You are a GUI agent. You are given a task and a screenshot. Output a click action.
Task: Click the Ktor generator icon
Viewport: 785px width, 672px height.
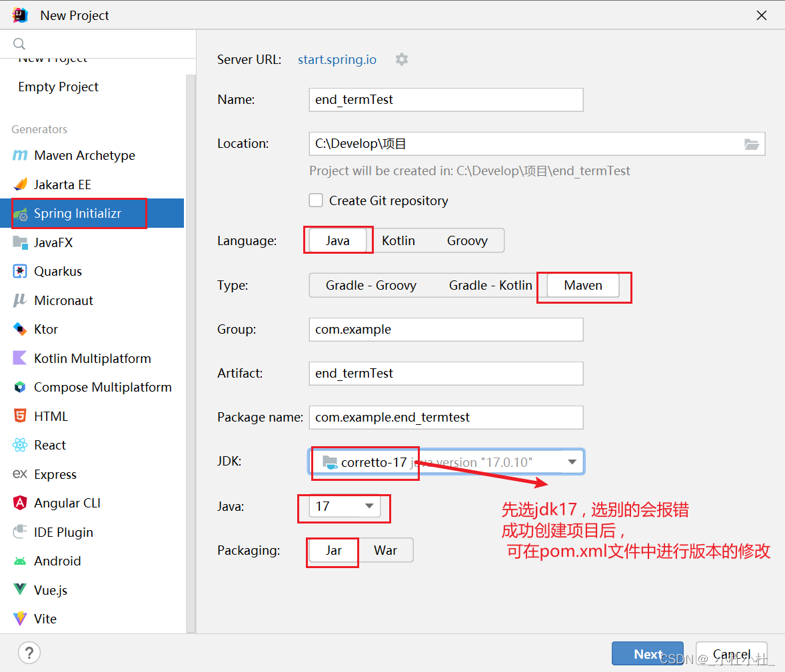(x=20, y=329)
